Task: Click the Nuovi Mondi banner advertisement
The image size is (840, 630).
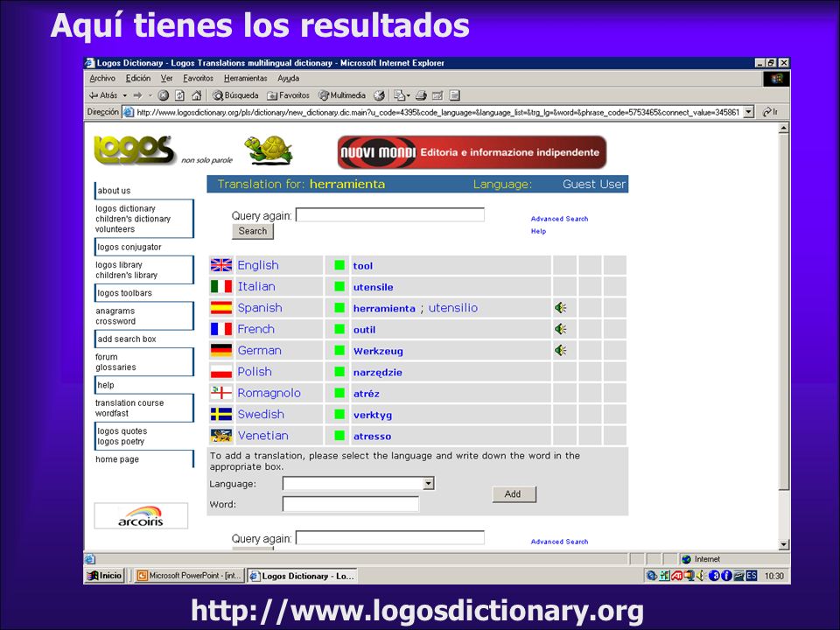Action: click(x=472, y=152)
